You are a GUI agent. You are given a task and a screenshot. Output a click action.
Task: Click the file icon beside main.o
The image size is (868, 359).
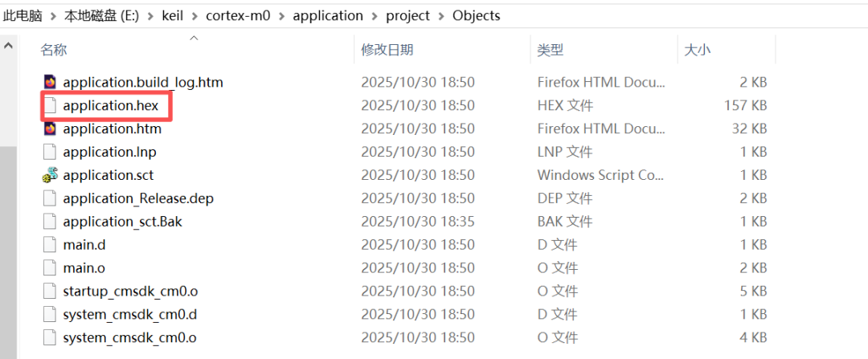(x=50, y=268)
